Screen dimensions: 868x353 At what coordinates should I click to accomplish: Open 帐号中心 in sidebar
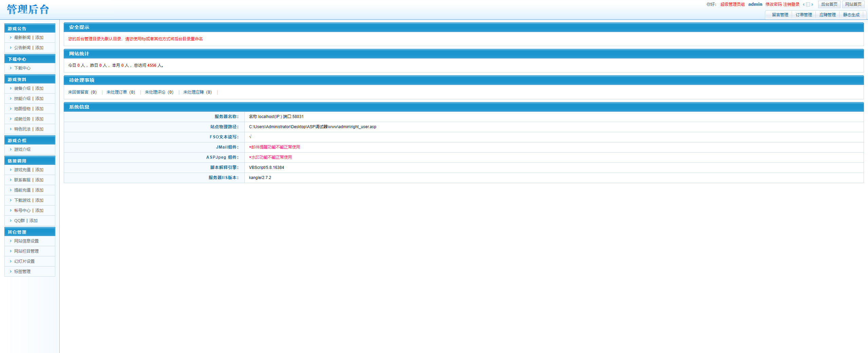22,211
